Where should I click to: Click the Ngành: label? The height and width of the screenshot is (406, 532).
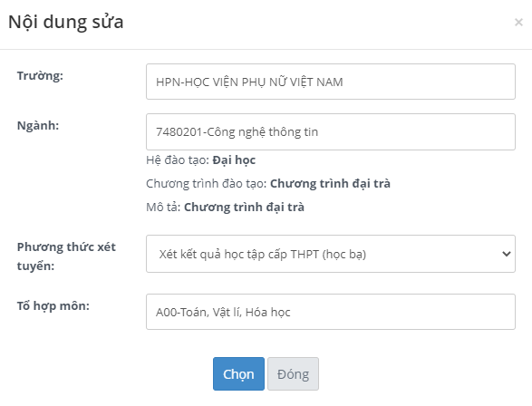coord(38,125)
